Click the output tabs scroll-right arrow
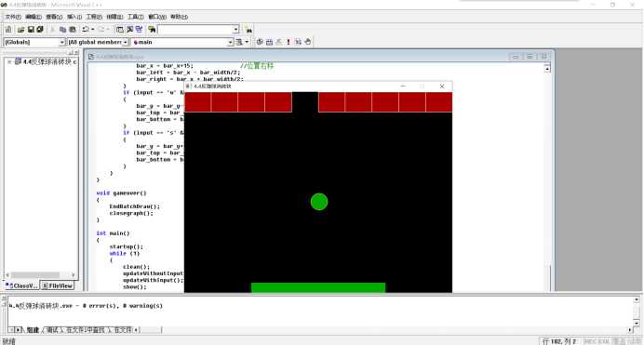The height and width of the screenshot is (345, 644). [18, 330]
